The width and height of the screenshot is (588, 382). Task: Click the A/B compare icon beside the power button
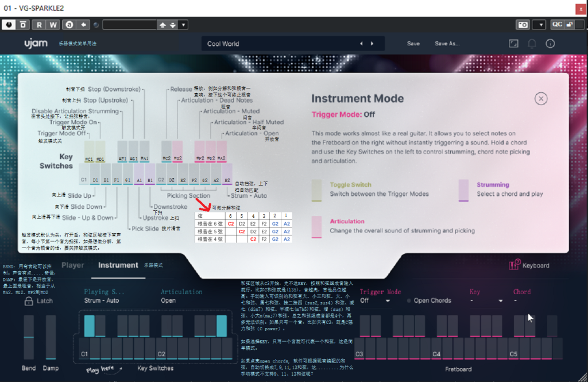click(x=23, y=25)
